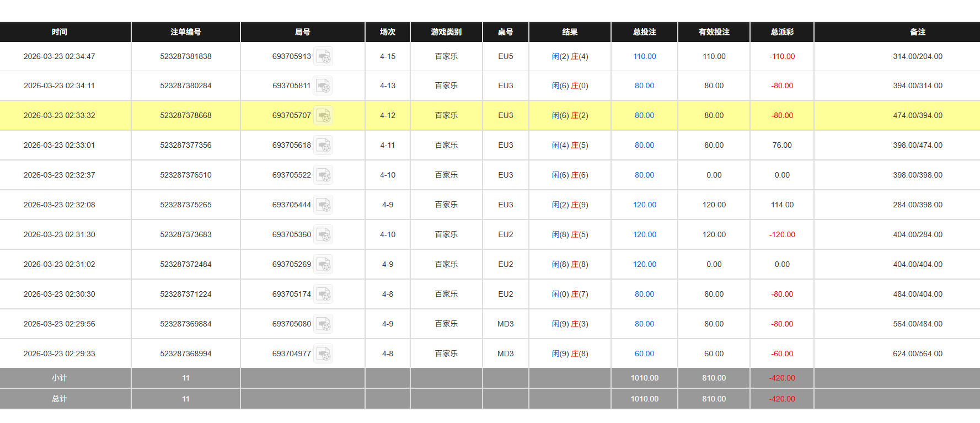980x423 pixels.
Task: Click result 闲(2) 庄(4) in first row
Action: 570,56
